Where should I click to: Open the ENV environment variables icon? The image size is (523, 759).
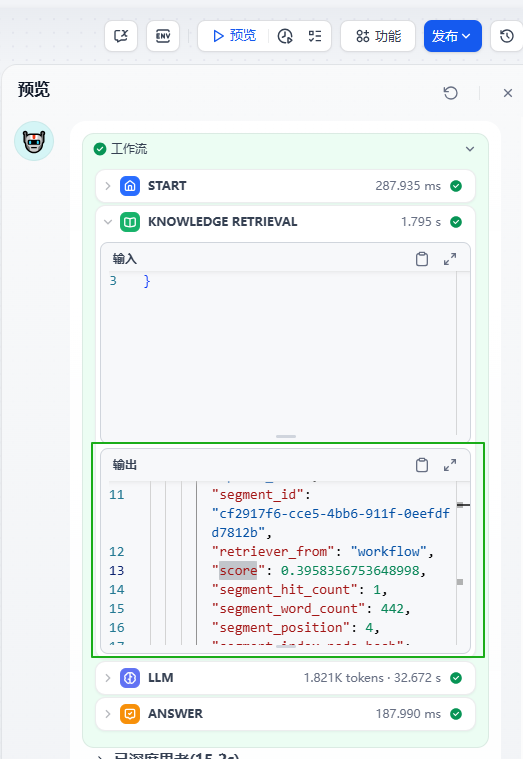coord(163,36)
